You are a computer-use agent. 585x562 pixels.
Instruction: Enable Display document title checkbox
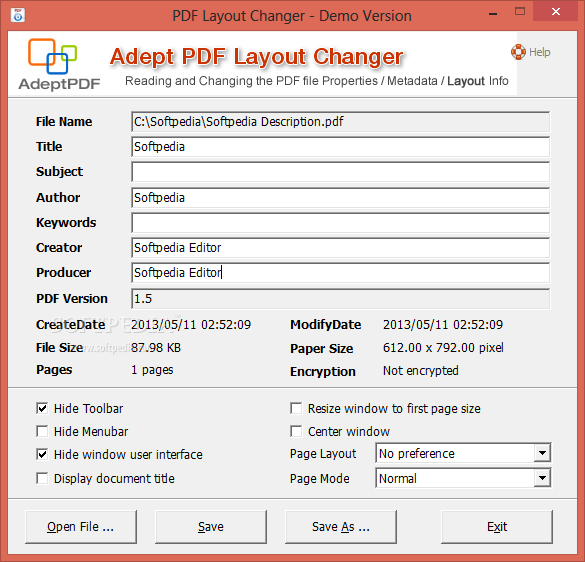[x=42, y=478]
